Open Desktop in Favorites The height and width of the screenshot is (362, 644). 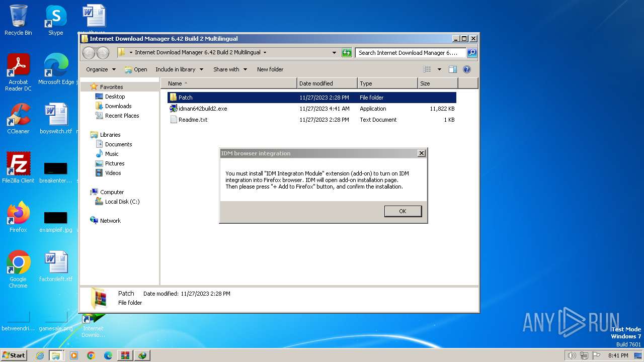click(115, 97)
